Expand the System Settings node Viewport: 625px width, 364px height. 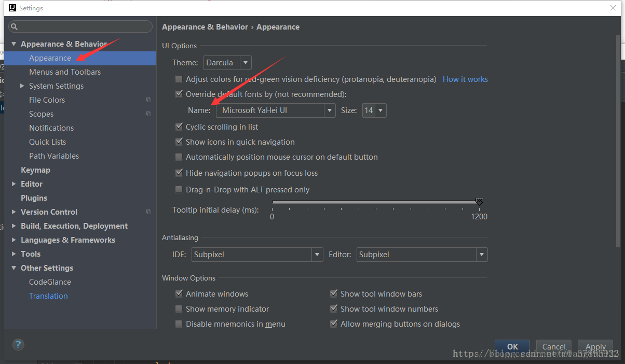pos(22,86)
